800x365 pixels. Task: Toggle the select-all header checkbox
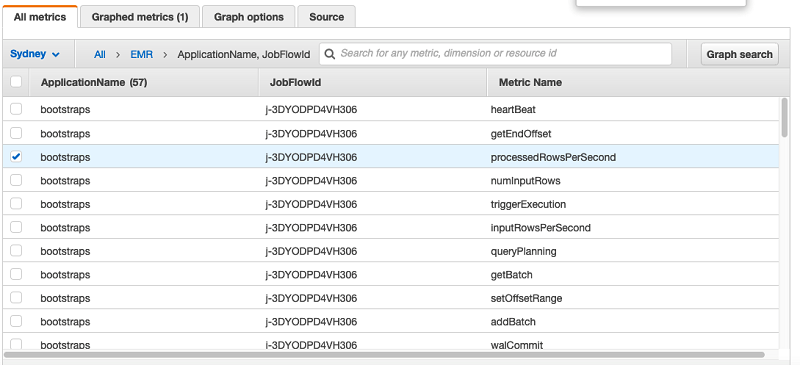click(16, 82)
